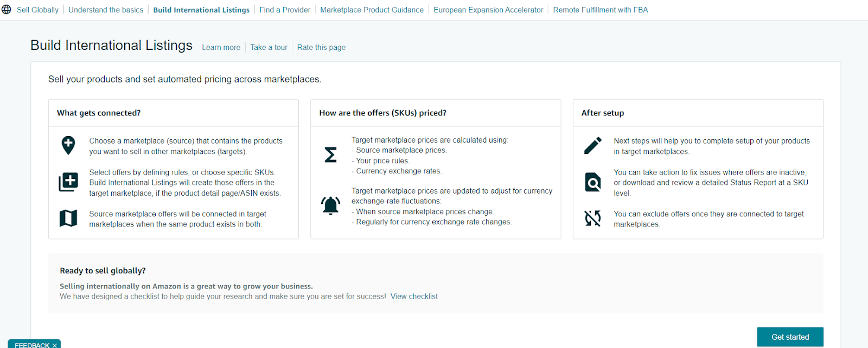Close the Feedback tab with the X

(x=55, y=345)
